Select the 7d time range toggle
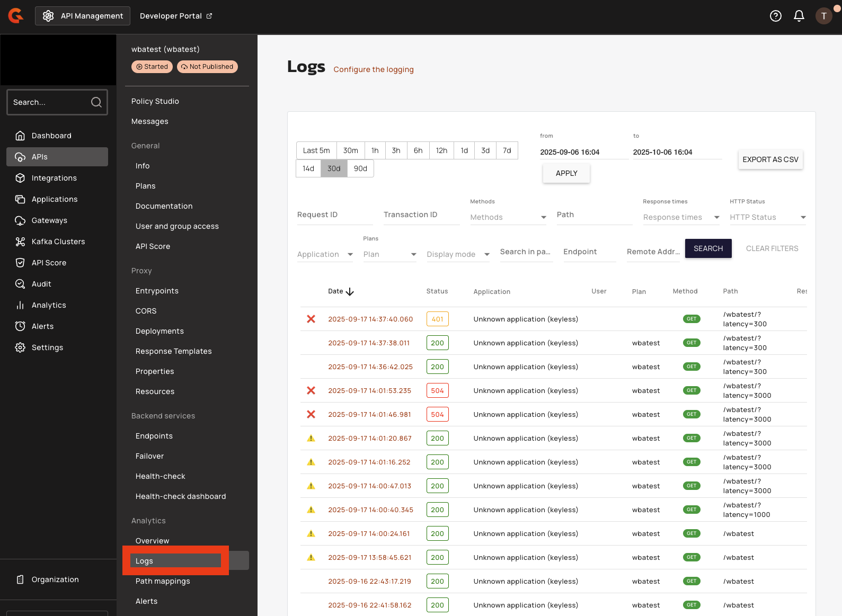The image size is (842, 616). pos(507,150)
